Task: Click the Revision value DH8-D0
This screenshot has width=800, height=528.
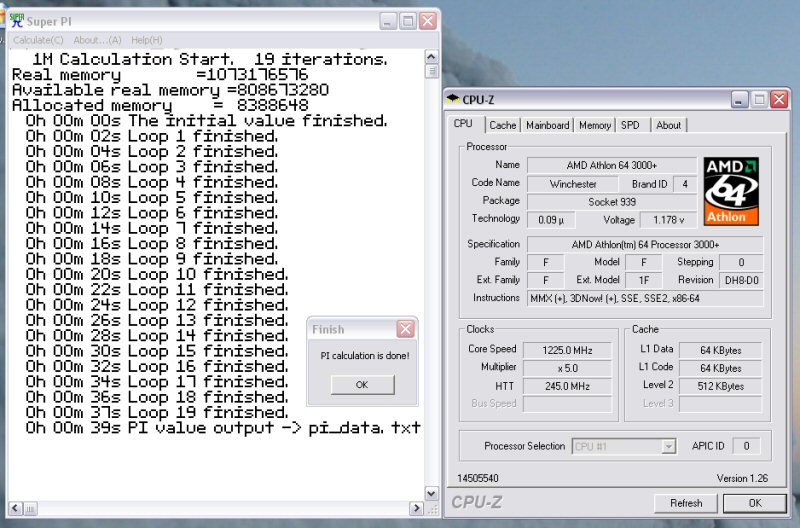Action: coord(741,280)
